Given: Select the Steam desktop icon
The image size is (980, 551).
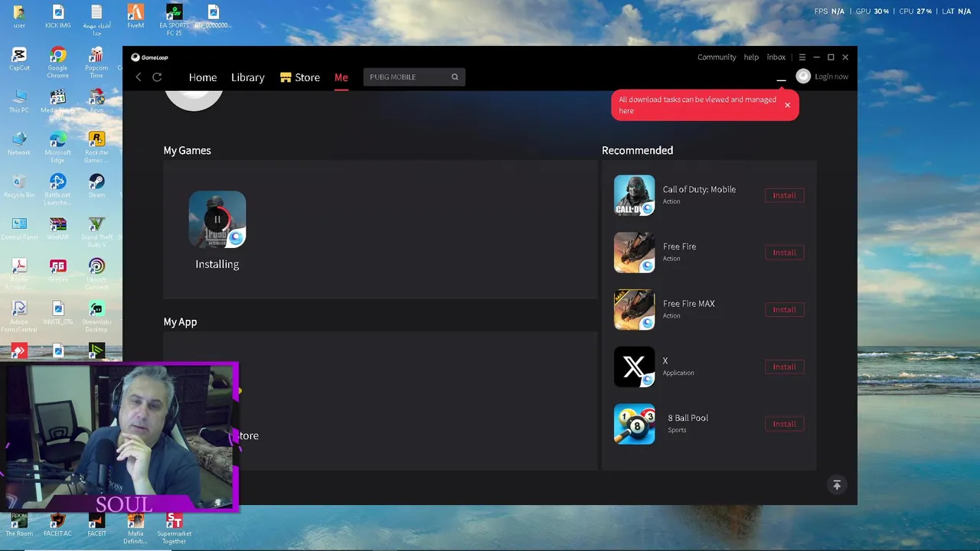Looking at the screenshot, I should click(x=96, y=186).
